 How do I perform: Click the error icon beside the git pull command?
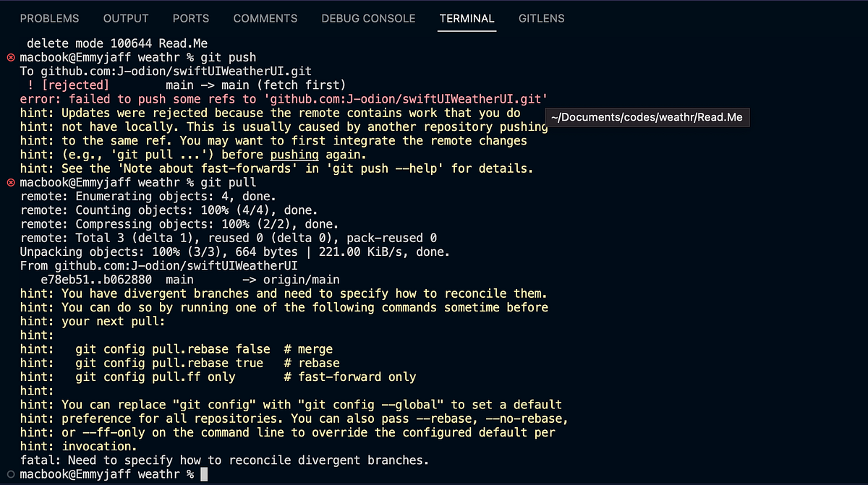tap(10, 182)
